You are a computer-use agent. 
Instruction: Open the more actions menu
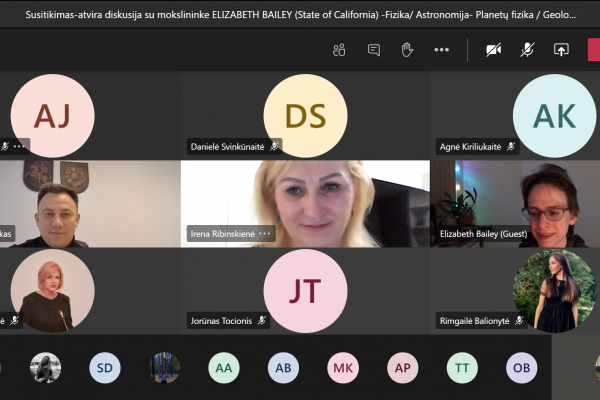pyautogui.click(x=442, y=50)
